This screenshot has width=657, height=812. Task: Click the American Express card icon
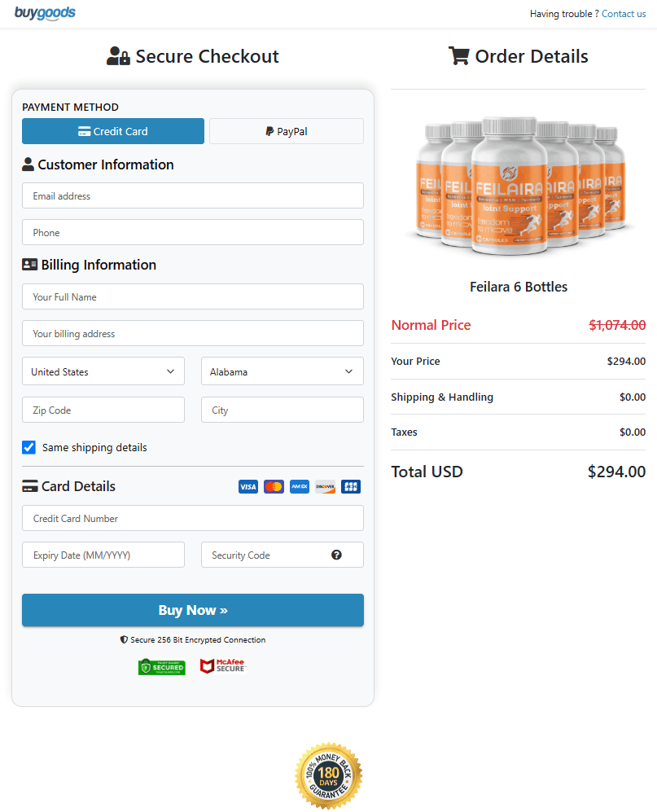300,486
